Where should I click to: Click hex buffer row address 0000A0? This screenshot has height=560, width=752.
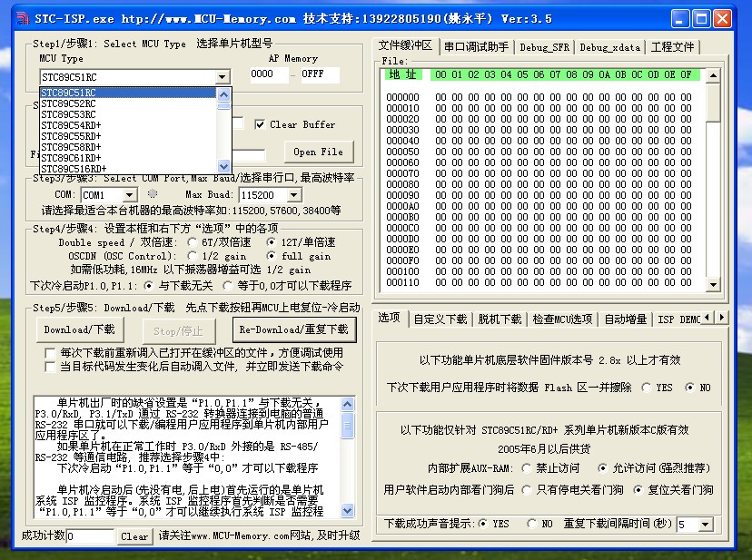[403, 206]
